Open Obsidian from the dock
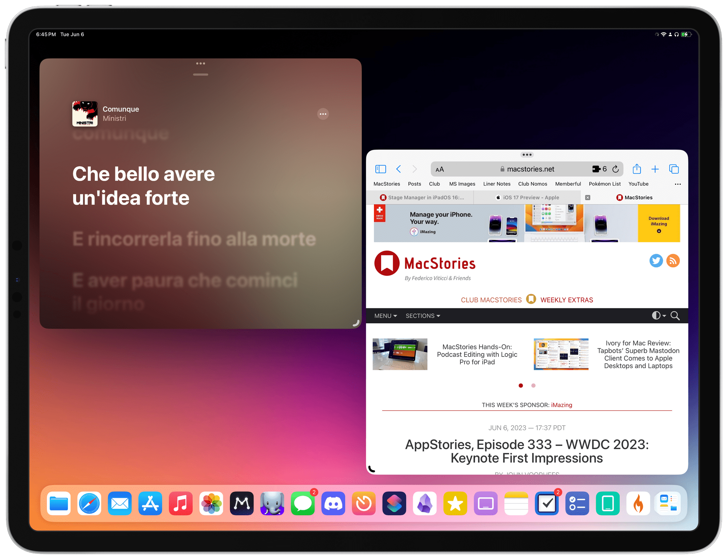The width and height of the screenshot is (728, 560). point(425,504)
